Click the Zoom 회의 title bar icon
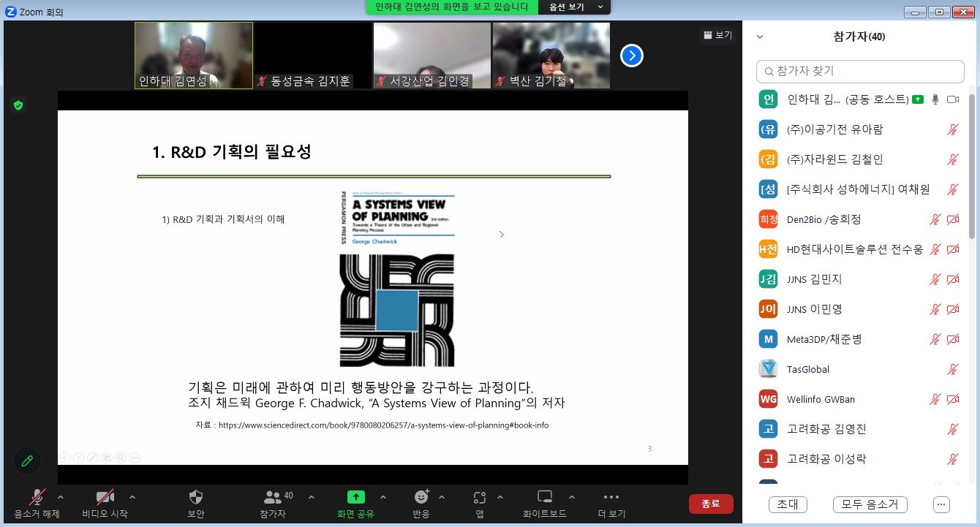The image size is (980, 527). point(10,12)
